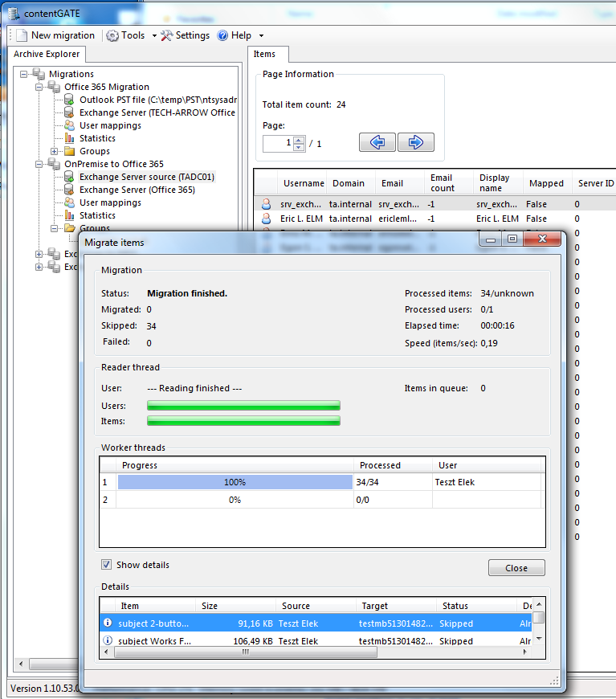Image resolution: width=616 pixels, height=699 pixels.
Task: Expand Groups under Office 365 Migration
Action: 54,152
